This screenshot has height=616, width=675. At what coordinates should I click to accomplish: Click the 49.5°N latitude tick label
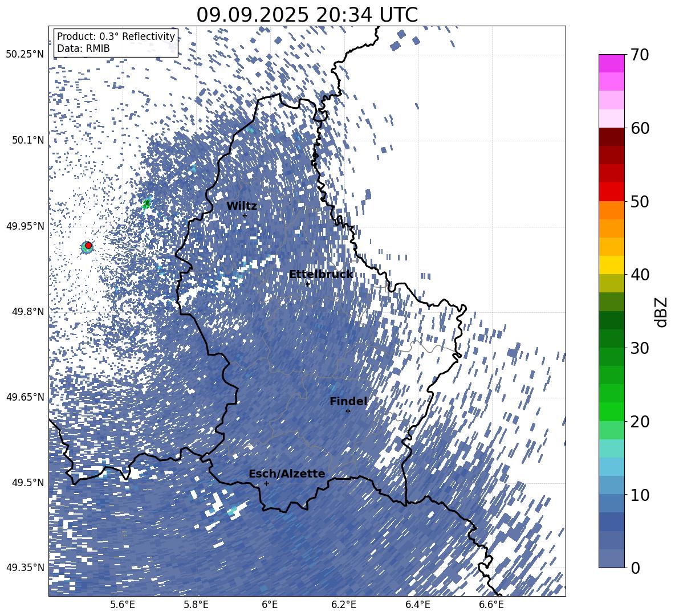coord(28,483)
